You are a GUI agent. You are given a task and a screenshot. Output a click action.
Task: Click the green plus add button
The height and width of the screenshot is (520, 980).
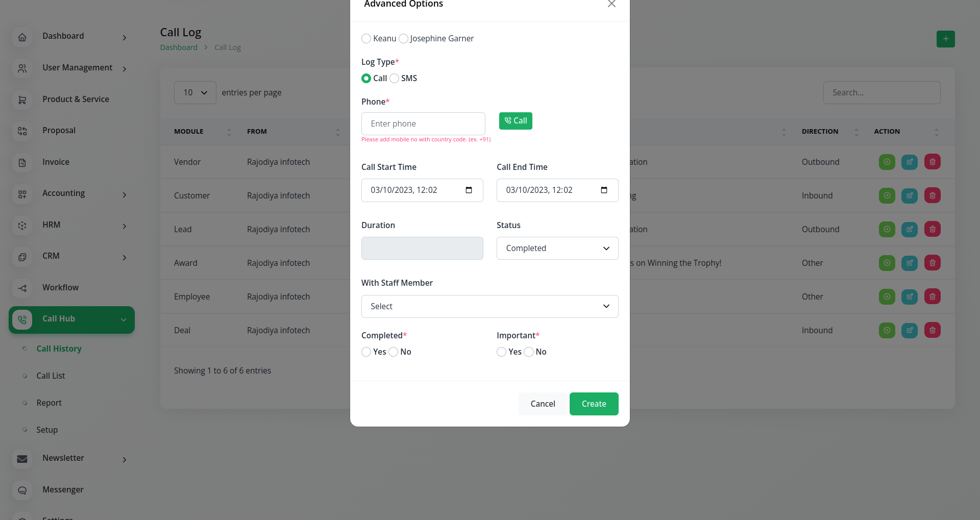pyautogui.click(x=945, y=39)
